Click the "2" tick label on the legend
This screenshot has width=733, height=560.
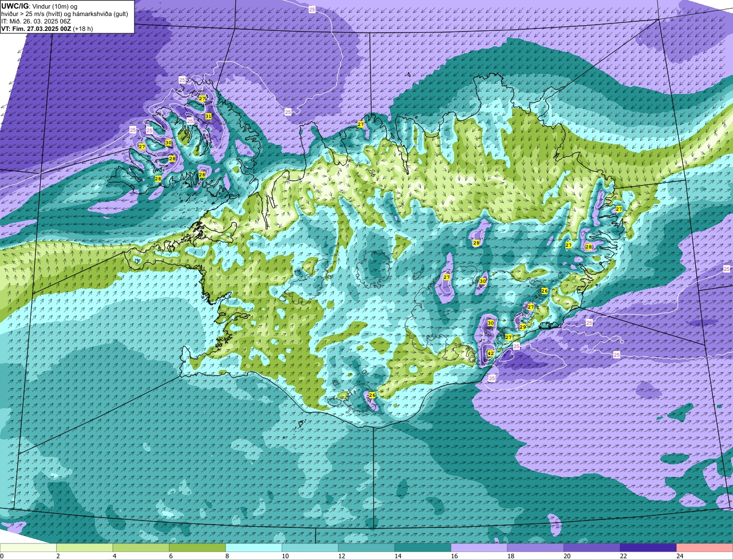pyautogui.click(x=58, y=556)
